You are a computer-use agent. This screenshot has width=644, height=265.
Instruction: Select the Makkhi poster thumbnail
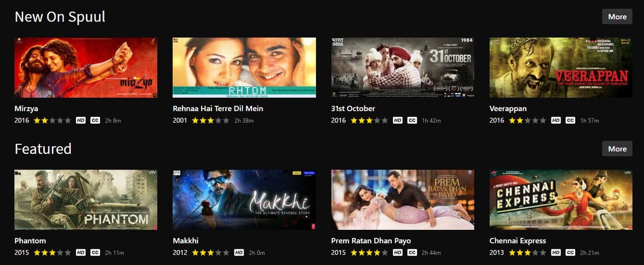click(244, 200)
